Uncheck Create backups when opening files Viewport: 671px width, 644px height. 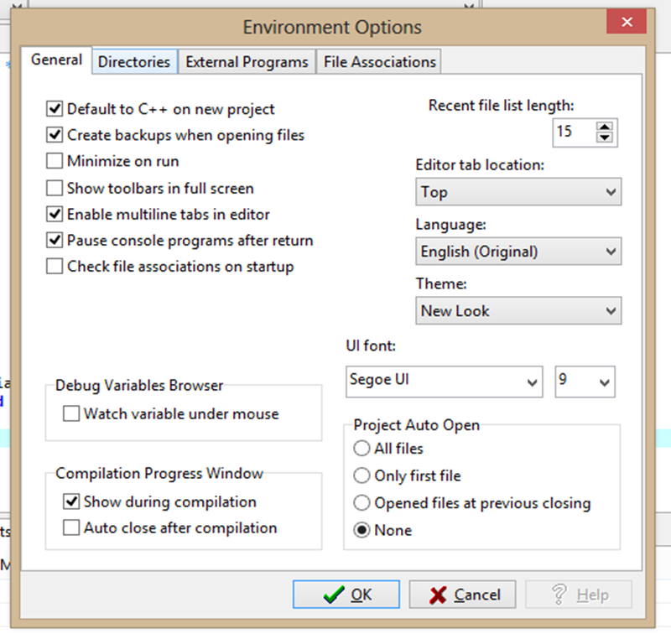[55, 134]
